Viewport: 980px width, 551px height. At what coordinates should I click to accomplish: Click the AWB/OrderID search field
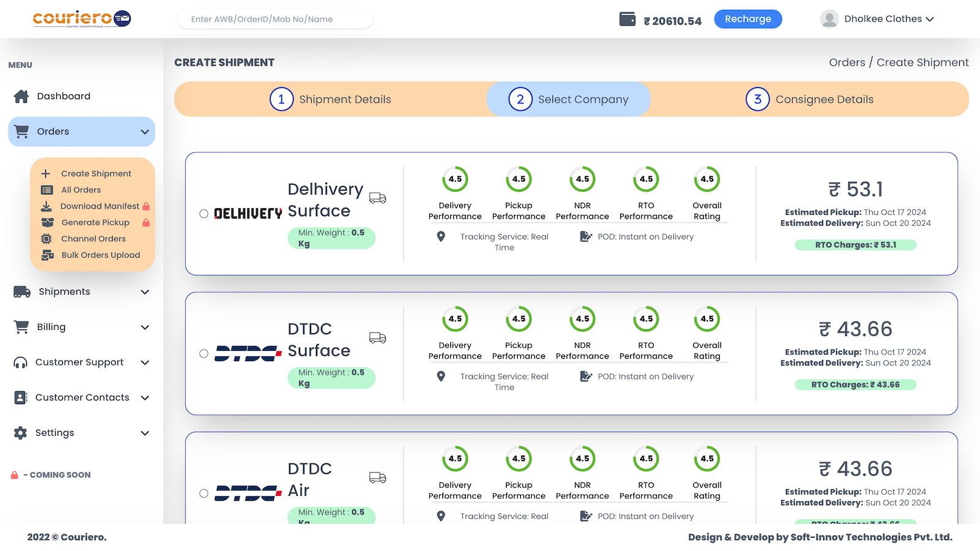point(275,19)
